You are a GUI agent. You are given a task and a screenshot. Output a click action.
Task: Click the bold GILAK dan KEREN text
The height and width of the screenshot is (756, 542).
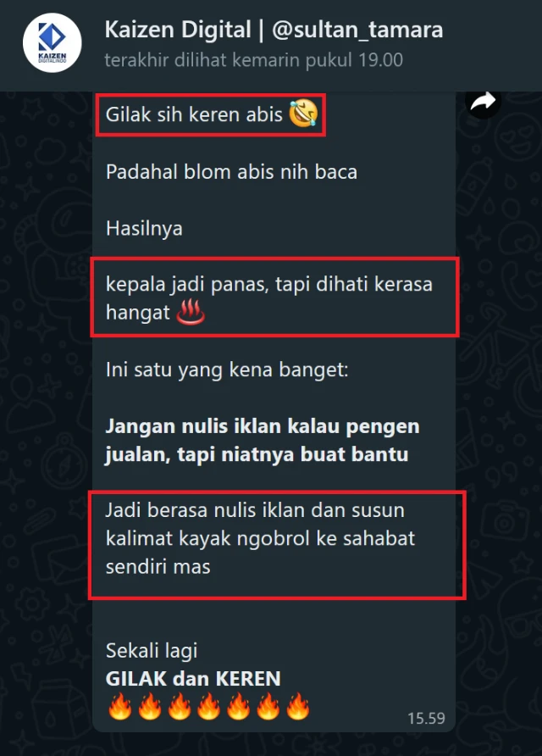(x=193, y=679)
